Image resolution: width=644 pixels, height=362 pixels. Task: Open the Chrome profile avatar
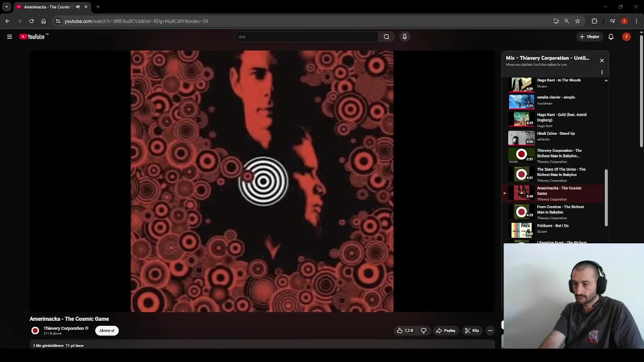(x=624, y=21)
